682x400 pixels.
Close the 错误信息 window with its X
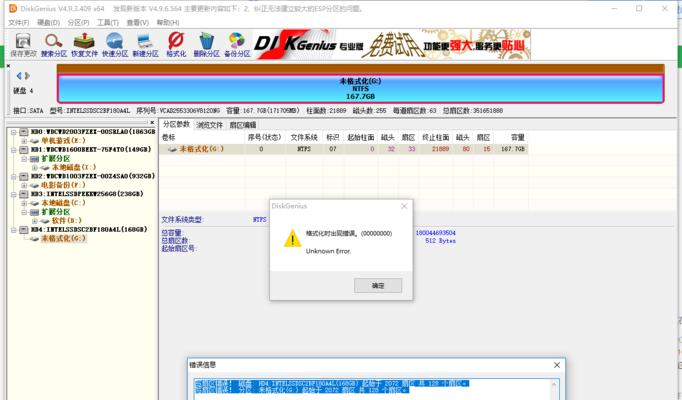pos(557,365)
